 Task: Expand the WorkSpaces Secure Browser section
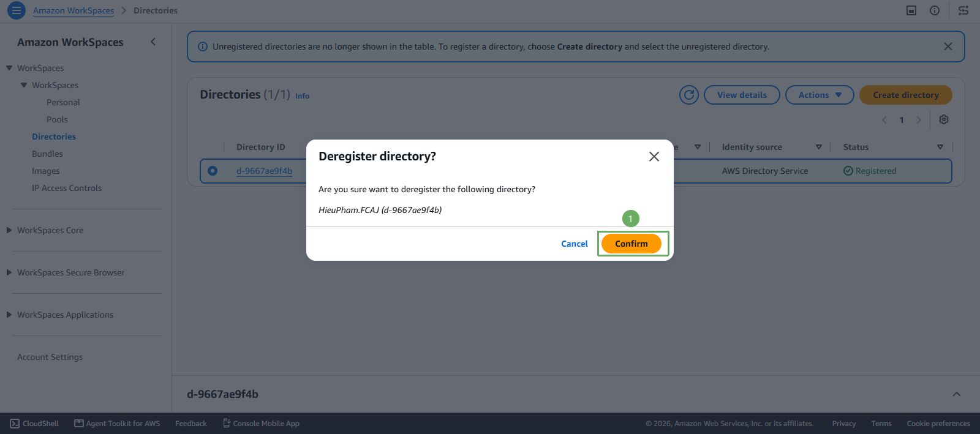coord(9,272)
